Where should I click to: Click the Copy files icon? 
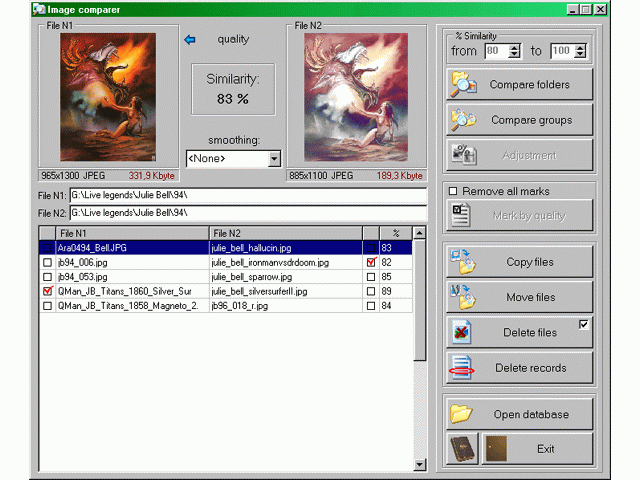click(x=463, y=262)
